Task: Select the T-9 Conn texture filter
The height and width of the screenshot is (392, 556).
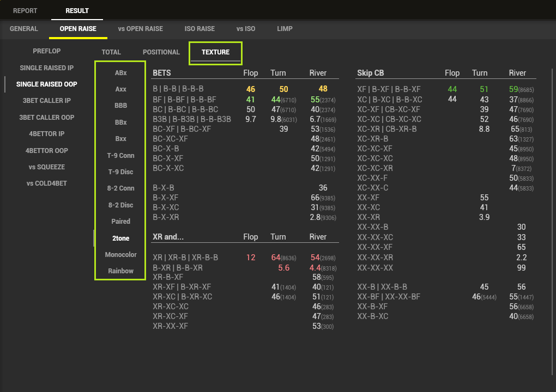Action: pyautogui.click(x=120, y=156)
